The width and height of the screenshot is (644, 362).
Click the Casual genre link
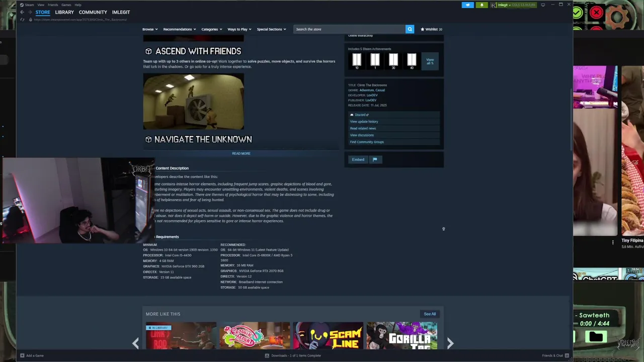click(x=380, y=90)
